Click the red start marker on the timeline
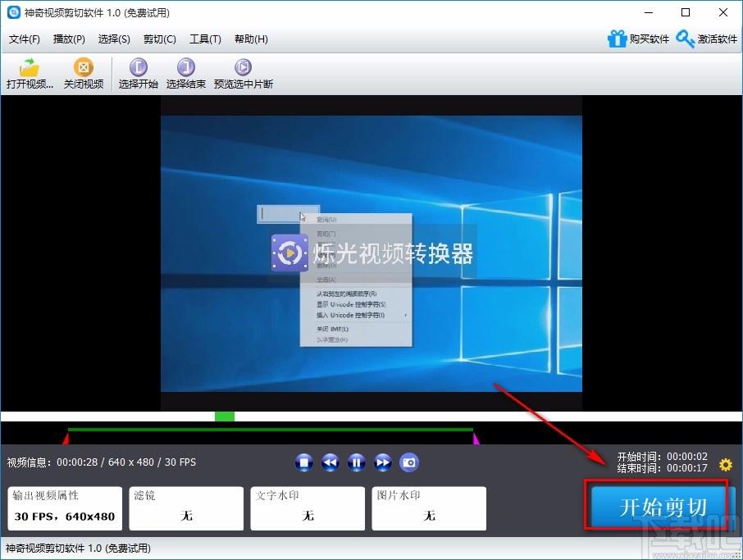 66,438
